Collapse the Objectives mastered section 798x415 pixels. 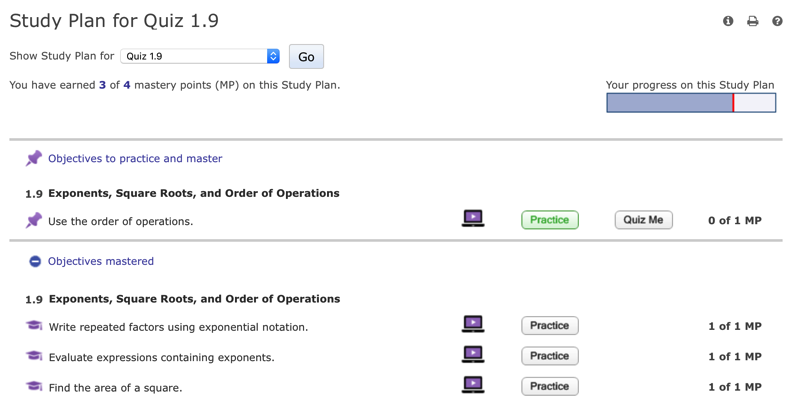click(35, 261)
